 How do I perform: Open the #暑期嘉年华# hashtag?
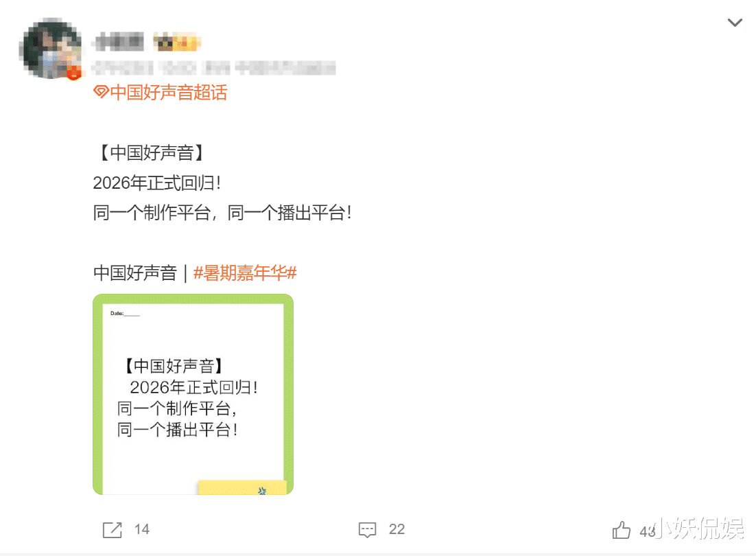coord(245,273)
